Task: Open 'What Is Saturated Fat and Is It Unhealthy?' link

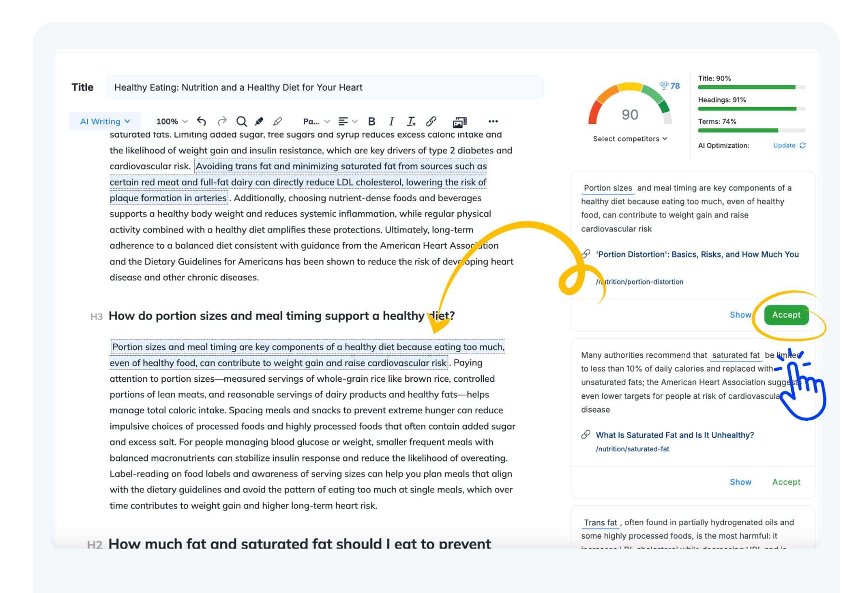Action: (x=675, y=435)
